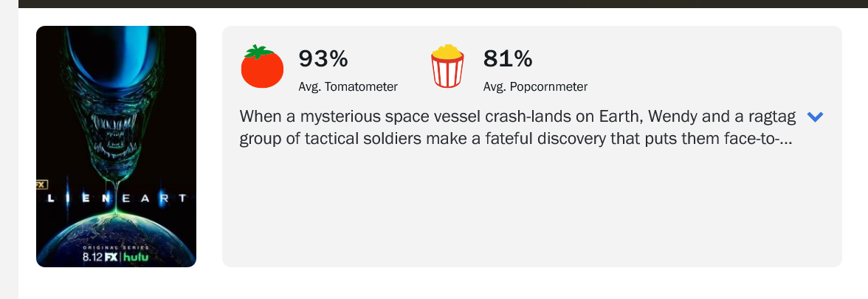
Task: Click the small FX badge above poster title
Action: pos(41,182)
